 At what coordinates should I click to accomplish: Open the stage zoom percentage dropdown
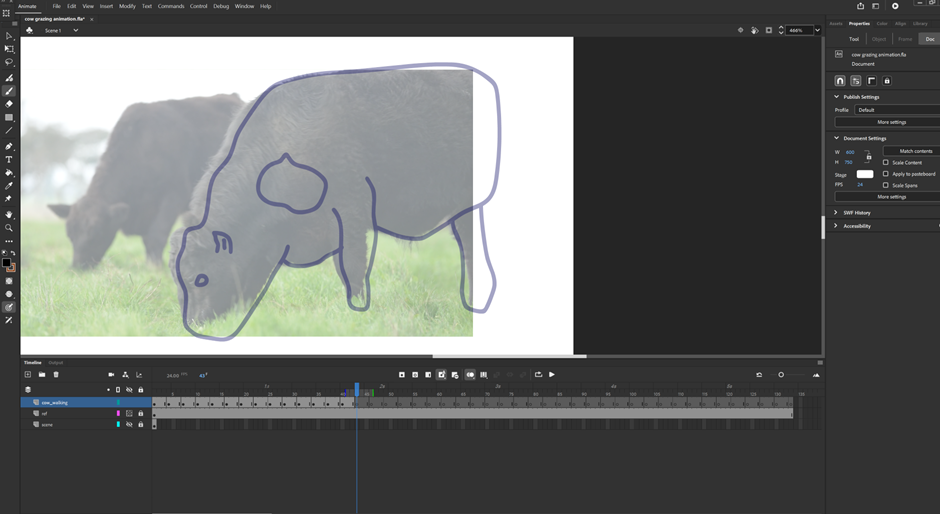(817, 30)
